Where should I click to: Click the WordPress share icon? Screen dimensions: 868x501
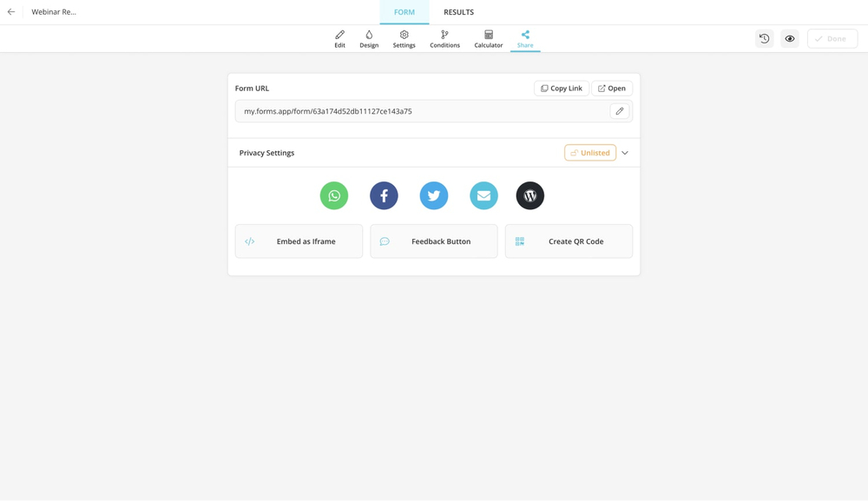(x=530, y=195)
